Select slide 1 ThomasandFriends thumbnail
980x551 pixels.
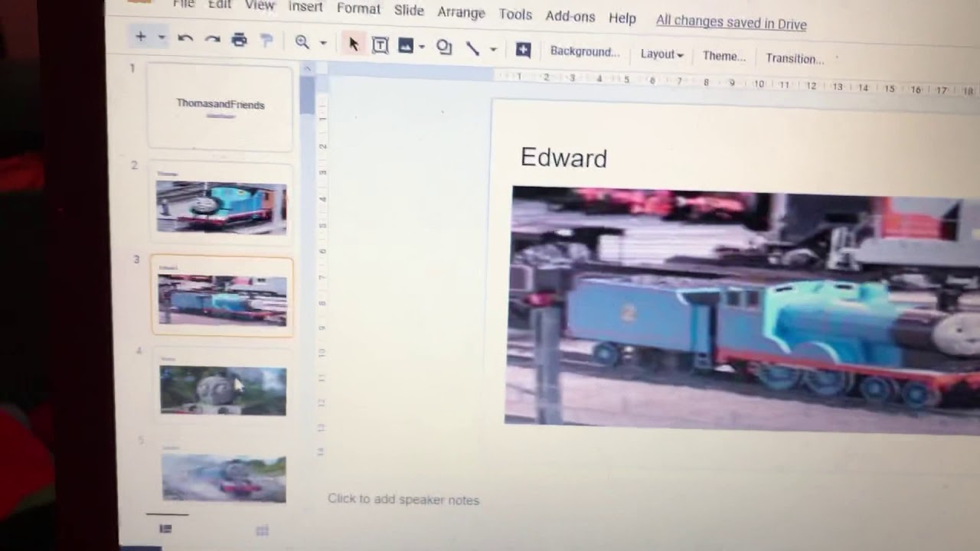220,106
